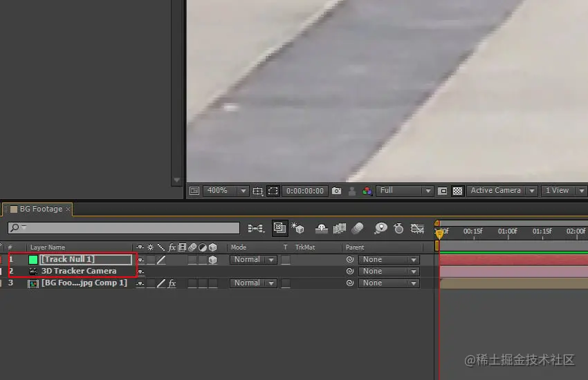Select the [BG Foo...jpg Comp 1] layer
The width and height of the screenshot is (588, 380).
coord(84,283)
